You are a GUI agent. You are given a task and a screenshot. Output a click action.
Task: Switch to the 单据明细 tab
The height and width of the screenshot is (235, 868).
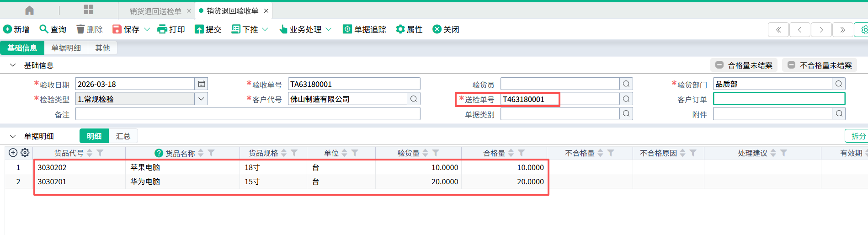click(x=66, y=48)
